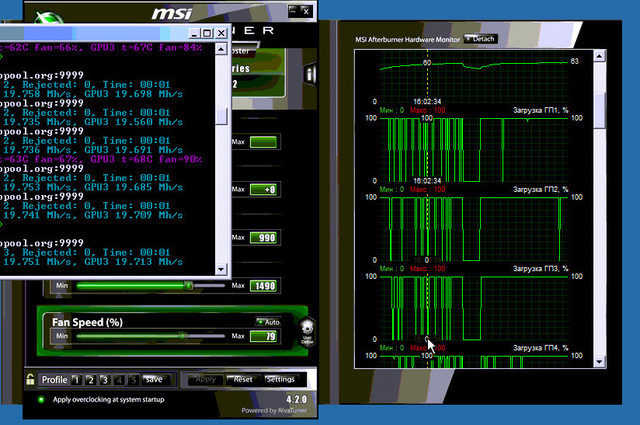Click the value field showing +0
This screenshot has width=640, height=425.
(264, 189)
